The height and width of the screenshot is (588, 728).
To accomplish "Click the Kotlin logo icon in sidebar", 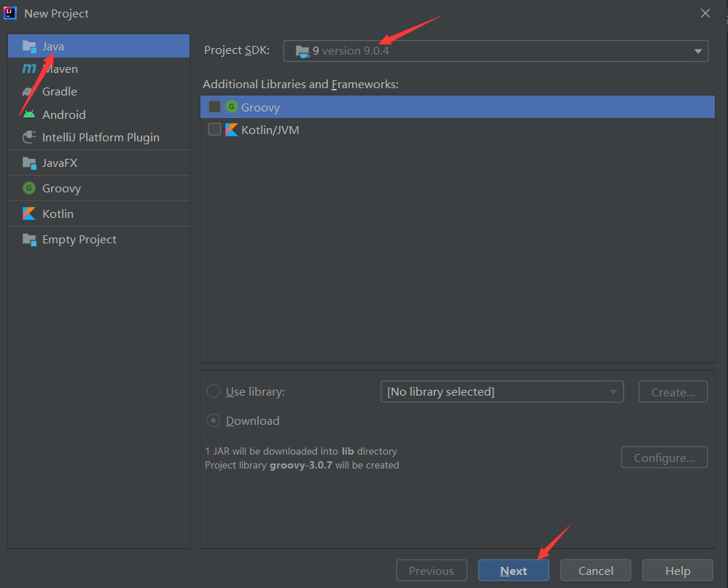I will [29, 213].
